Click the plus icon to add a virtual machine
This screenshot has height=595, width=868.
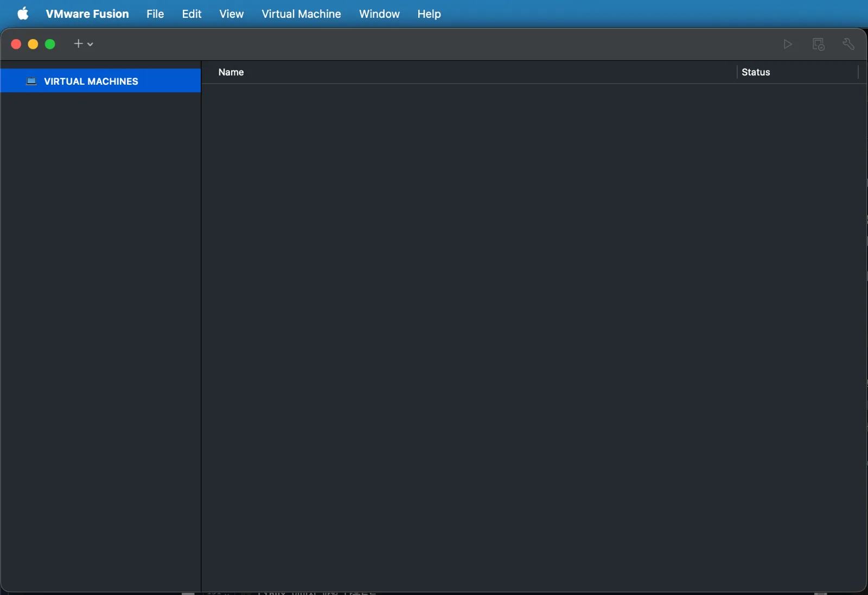[x=78, y=43]
